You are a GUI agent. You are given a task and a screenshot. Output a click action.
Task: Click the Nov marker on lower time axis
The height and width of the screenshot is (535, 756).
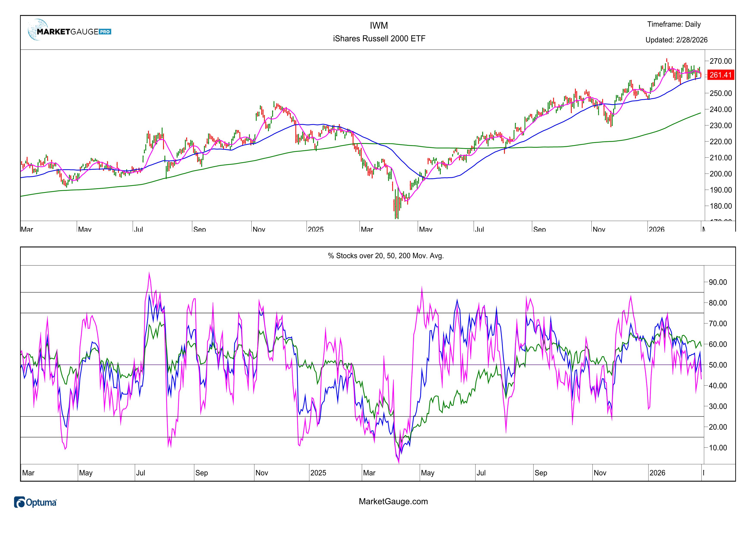point(261,473)
